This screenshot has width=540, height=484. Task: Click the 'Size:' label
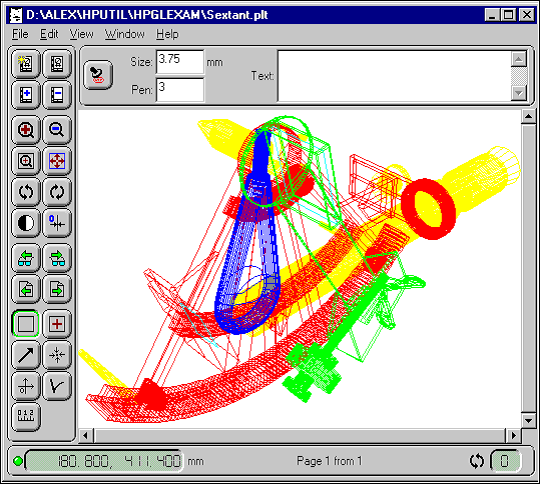pos(141,62)
